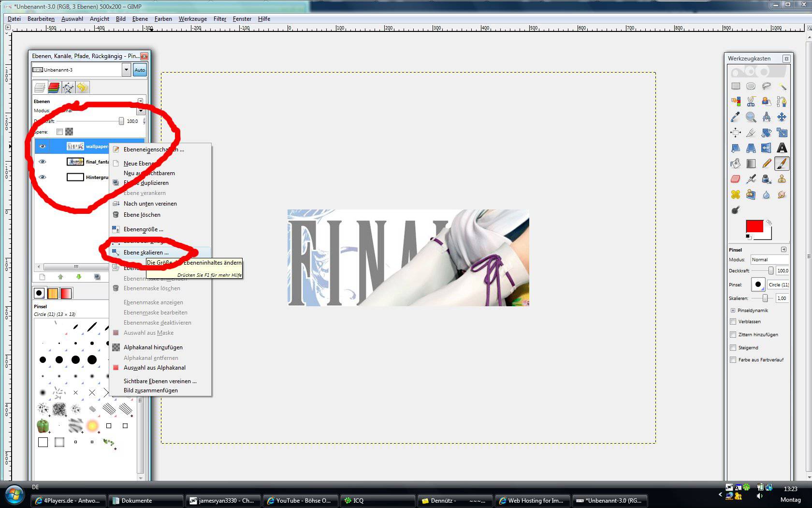Hide the Hintergrund layer via eye icon

click(43, 177)
